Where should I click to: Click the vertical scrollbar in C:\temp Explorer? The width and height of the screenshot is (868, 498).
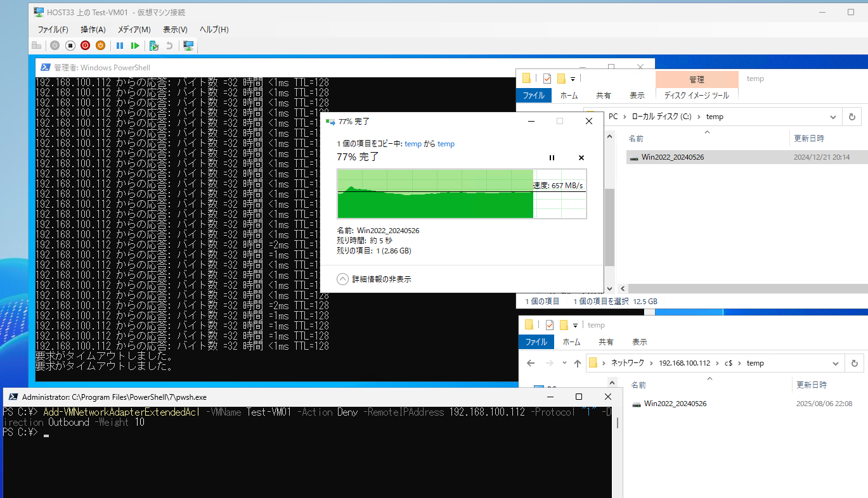[609, 228]
